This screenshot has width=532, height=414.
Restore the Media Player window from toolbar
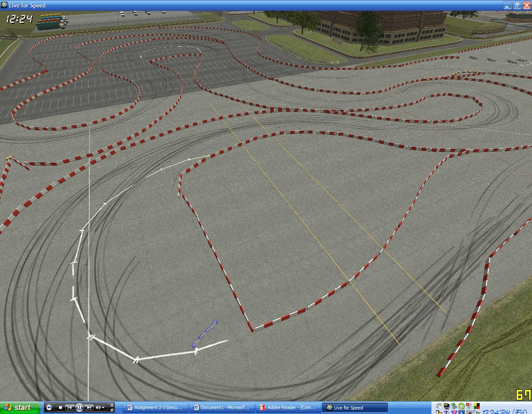pyautogui.click(x=112, y=410)
